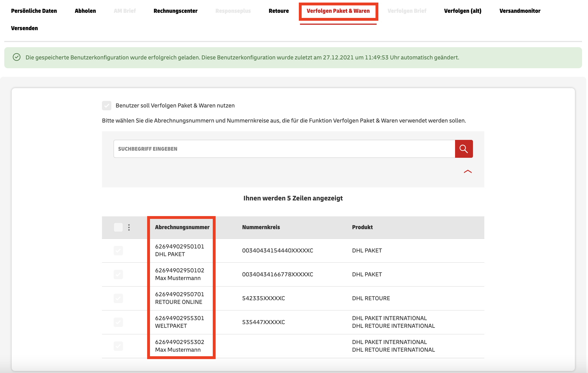This screenshot has width=588, height=373.
Task: Switch to Persönliche Daten tab
Action: [x=34, y=11]
